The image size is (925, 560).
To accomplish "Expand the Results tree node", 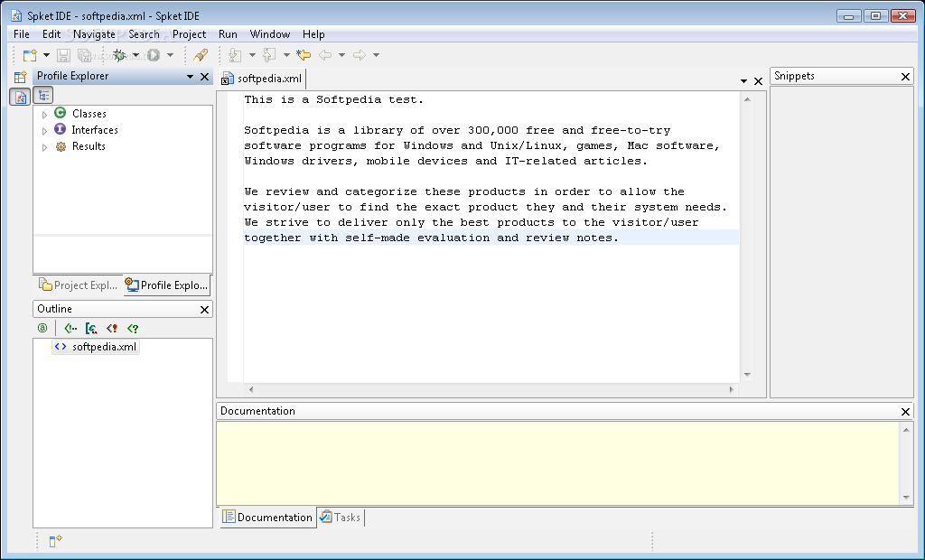I will tap(44, 147).
